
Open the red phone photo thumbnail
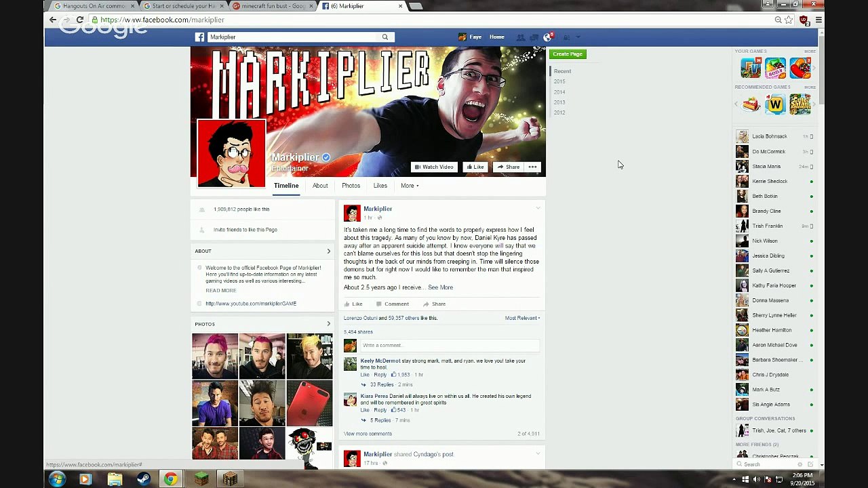point(309,403)
